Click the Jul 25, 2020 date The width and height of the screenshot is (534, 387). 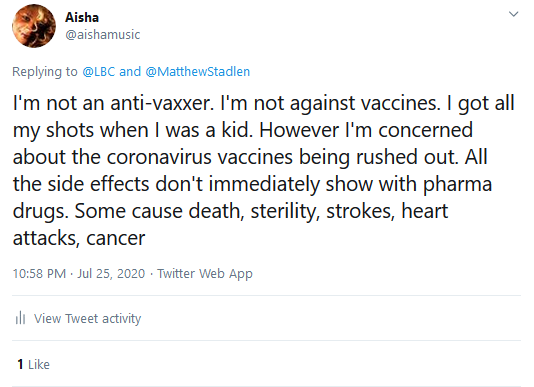click(x=111, y=274)
